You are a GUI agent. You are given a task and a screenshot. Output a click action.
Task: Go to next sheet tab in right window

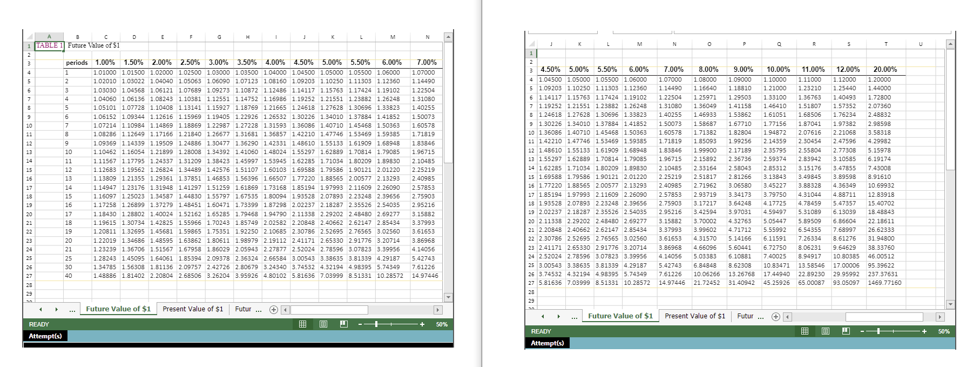(558, 317)
